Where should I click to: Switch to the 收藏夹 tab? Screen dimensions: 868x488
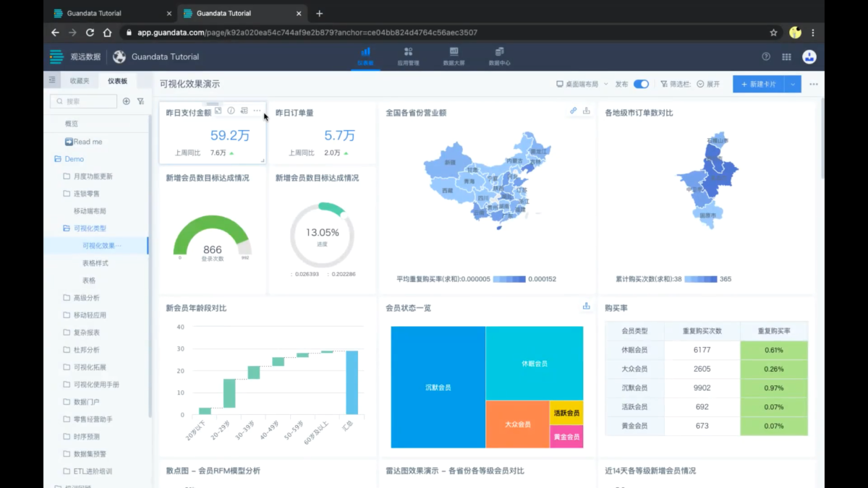coord(80,81)
